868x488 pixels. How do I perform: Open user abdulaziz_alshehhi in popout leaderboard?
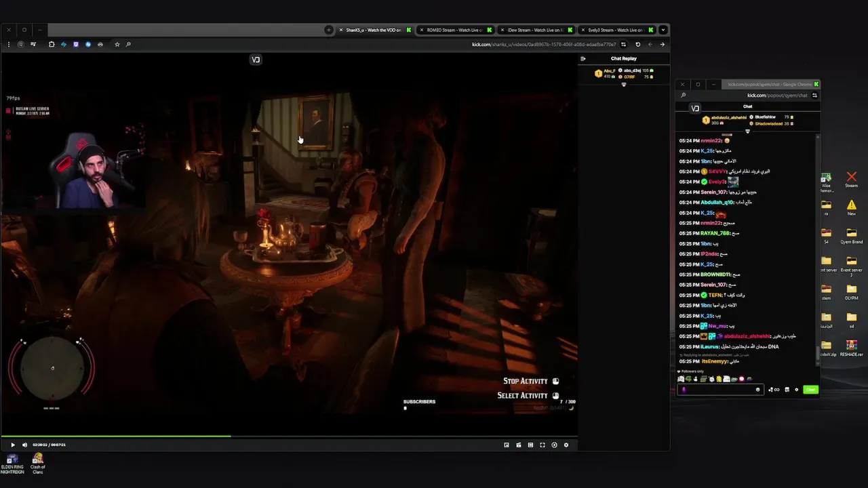[x=729, y=117]
